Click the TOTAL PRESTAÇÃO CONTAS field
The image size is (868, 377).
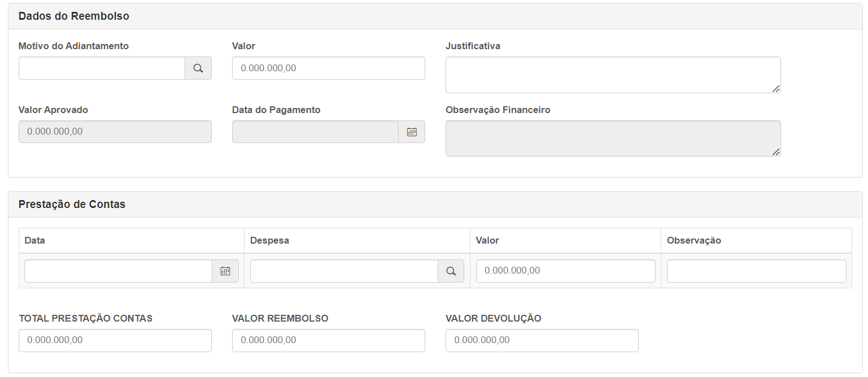click(x=115, y=341)
